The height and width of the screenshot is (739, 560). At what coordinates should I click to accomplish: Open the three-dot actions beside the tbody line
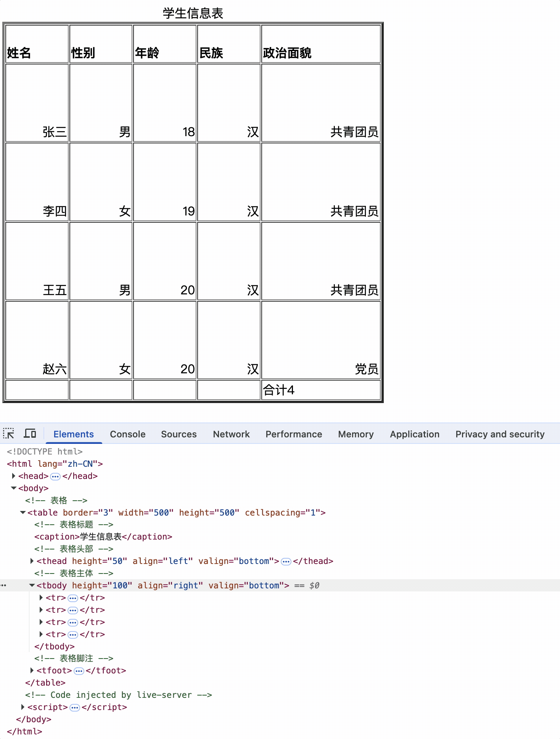3,585
